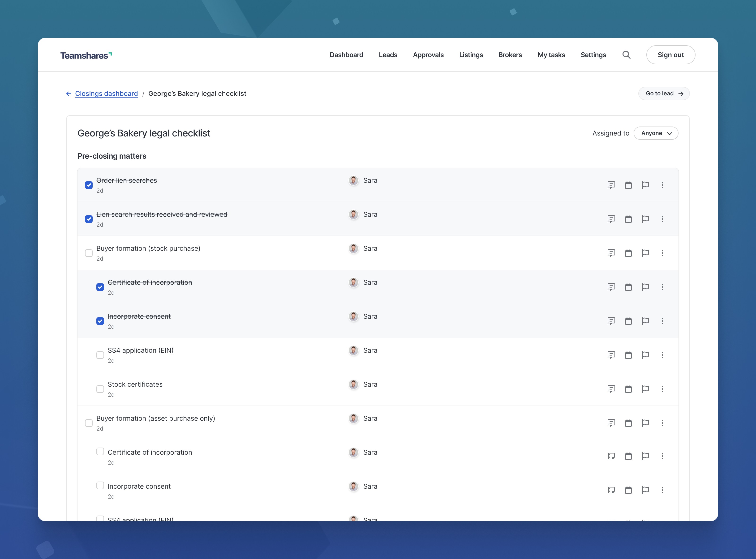Follow the Closings dashboard breadcrumb link
This screenshot has height=559, width=756.
[106, 93]
